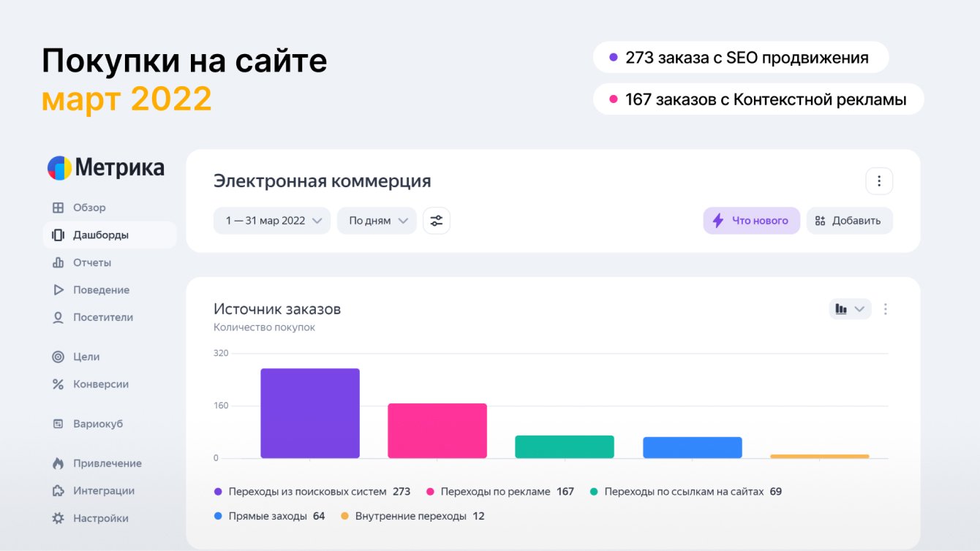980x551 pixels.
Task: Click the Вариокуб sidebar icon
Action: (x=59, y=424)
